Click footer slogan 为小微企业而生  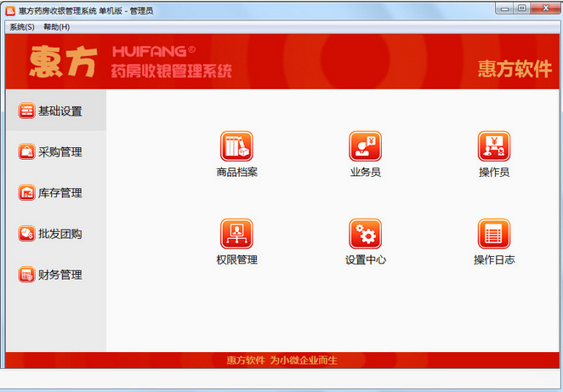(304, 360)
